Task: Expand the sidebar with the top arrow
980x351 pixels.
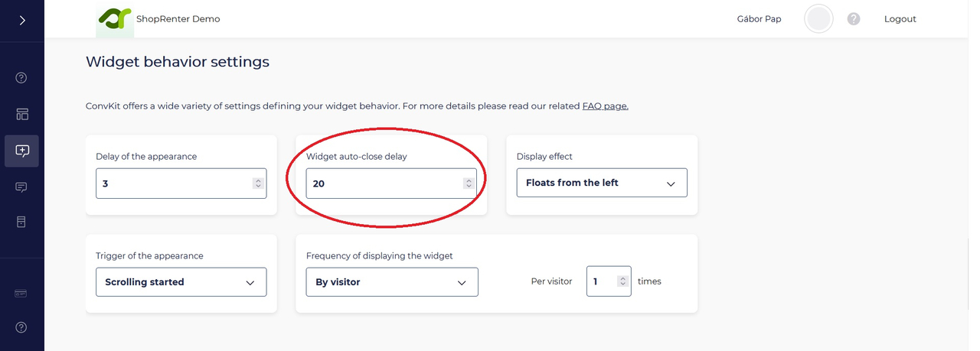Action: 22,20
